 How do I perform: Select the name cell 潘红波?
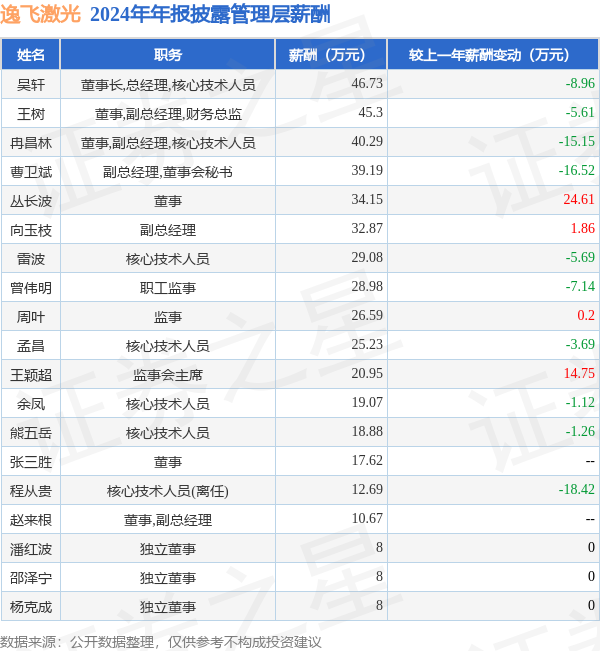31,549
